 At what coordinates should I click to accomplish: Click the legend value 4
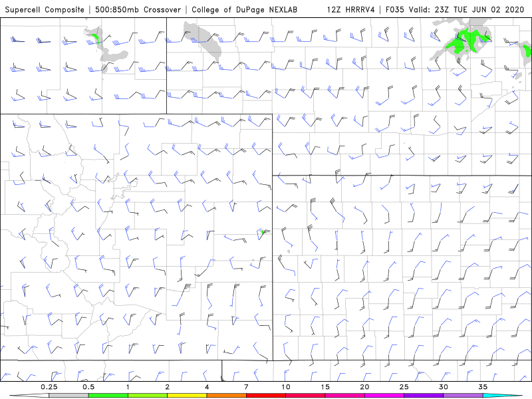tap(207, 387)
